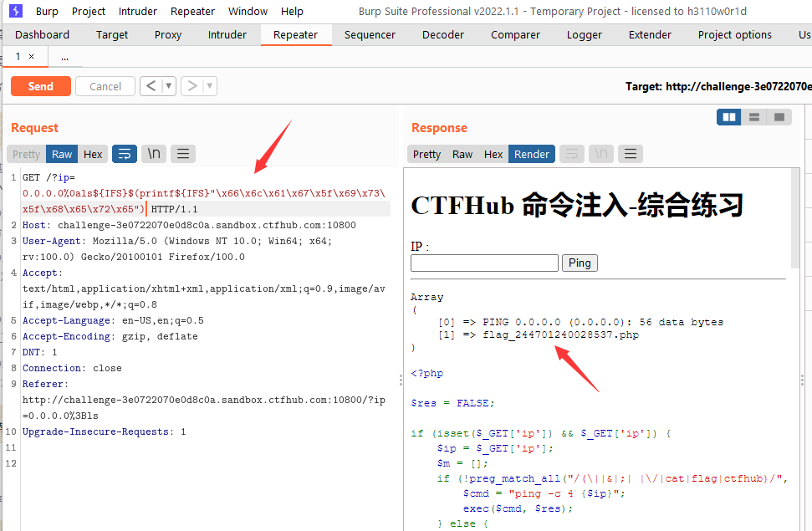812x531 pixels.
Task: Select Raw view in Request panel
Action: click(62, 154)
